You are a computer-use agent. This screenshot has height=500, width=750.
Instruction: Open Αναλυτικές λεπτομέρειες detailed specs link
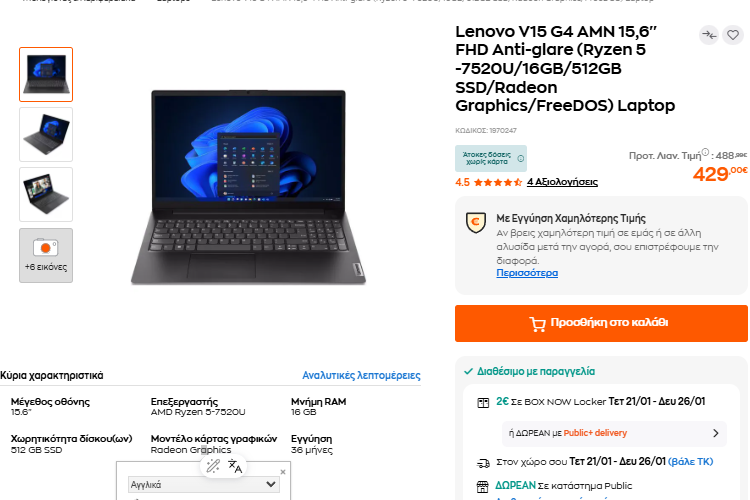coord(361,376)
